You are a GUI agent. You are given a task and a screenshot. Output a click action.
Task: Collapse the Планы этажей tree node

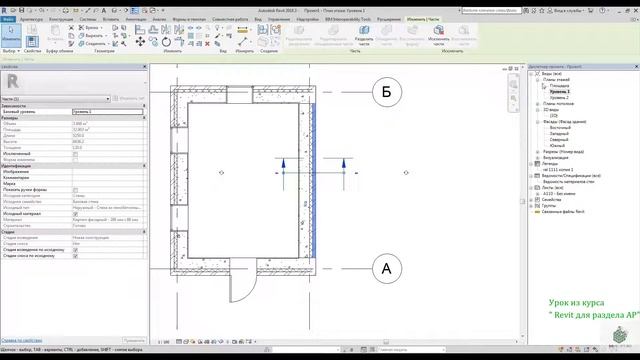(x=538, y=80)
